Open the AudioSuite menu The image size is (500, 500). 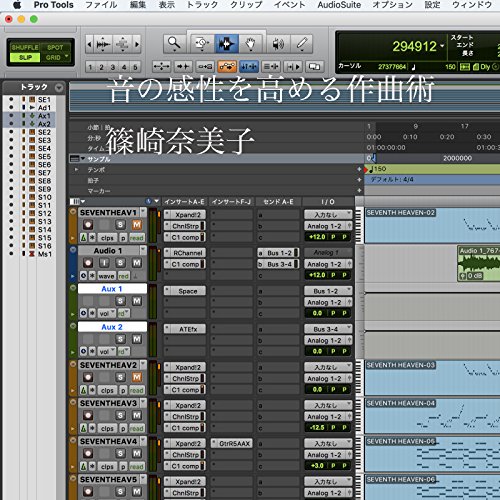point(339,5)
